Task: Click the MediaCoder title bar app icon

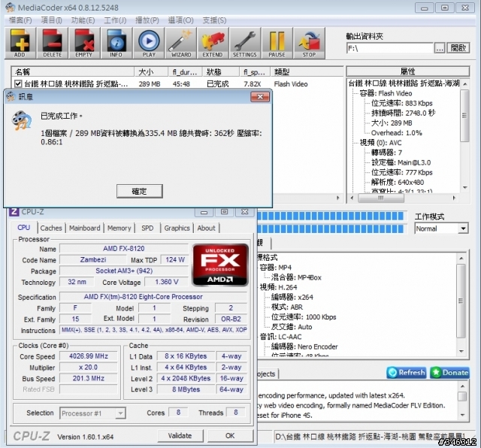Action: [x=11, y=8]
